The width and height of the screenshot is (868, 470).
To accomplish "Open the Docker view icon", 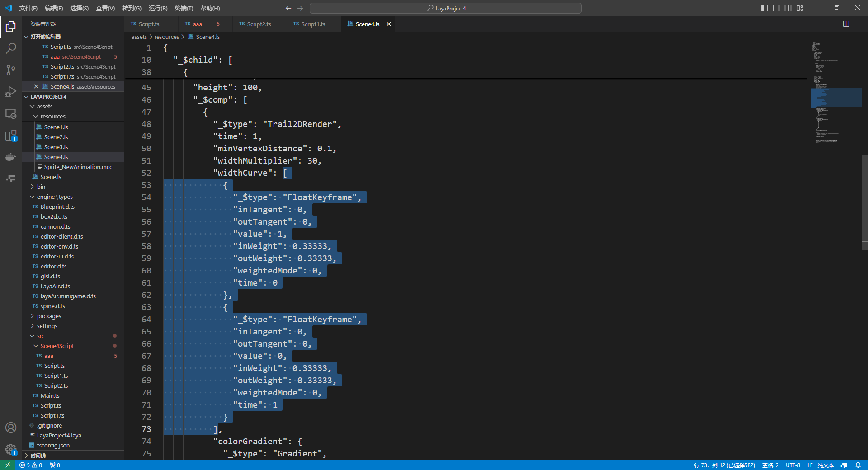I will (11, 157).
